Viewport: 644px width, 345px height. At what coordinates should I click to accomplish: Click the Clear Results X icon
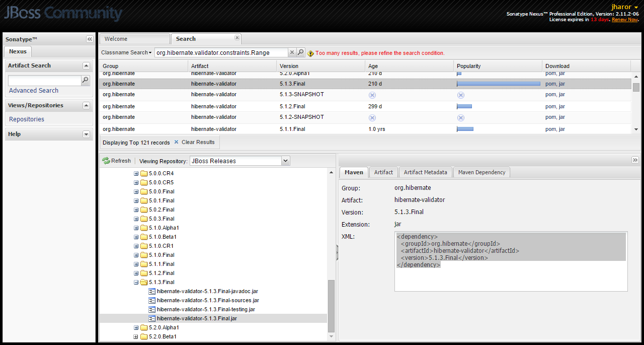pyautogui.click(x=176, y=142)
